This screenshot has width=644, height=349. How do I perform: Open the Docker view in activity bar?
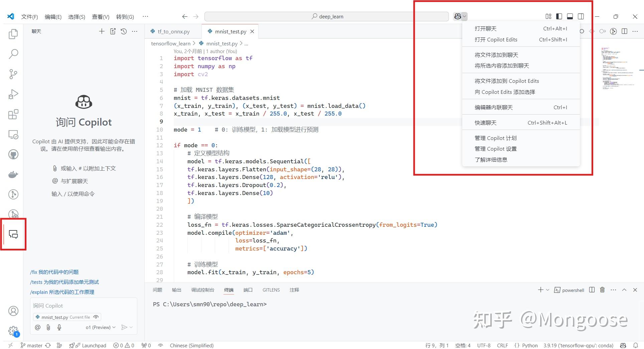(x=13, y=174)
